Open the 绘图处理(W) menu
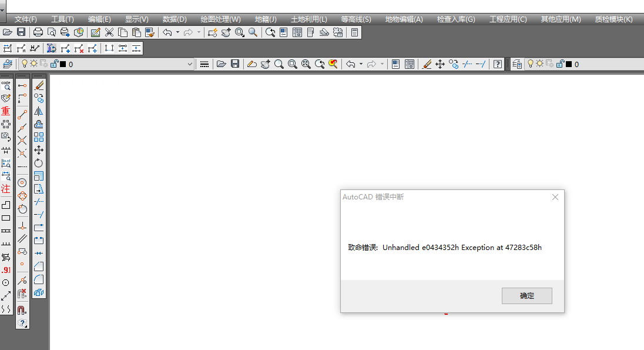 coord(220,19)
